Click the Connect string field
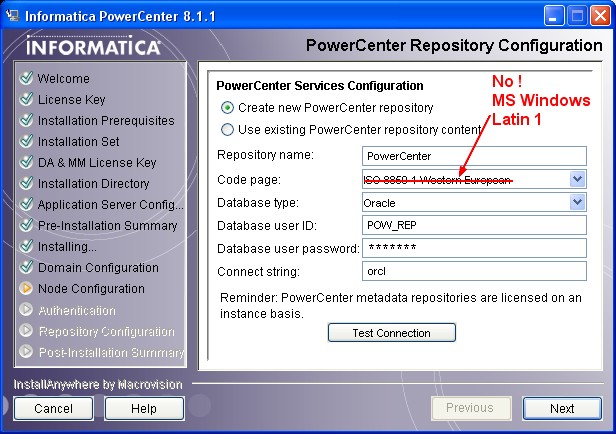Viewport: 616px width, 434px height. [474, 271]
